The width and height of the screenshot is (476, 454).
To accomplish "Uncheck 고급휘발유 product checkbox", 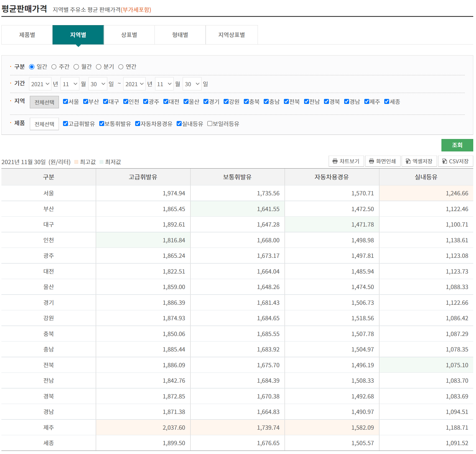I will tap(66, 124).
